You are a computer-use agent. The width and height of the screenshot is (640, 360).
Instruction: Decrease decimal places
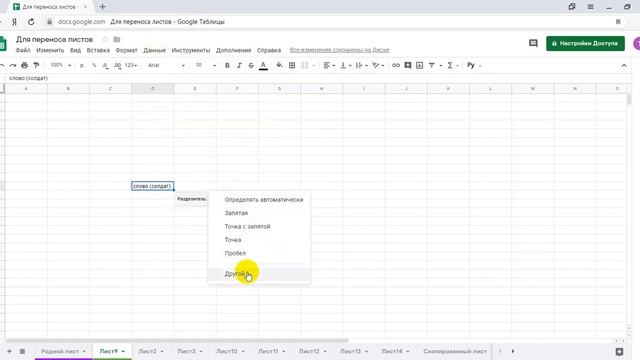[x=106, y=65]
